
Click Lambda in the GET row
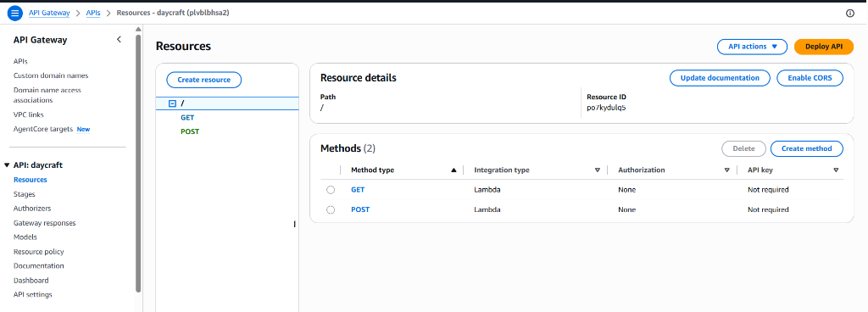pyautogui.click(x=487, y=190)
